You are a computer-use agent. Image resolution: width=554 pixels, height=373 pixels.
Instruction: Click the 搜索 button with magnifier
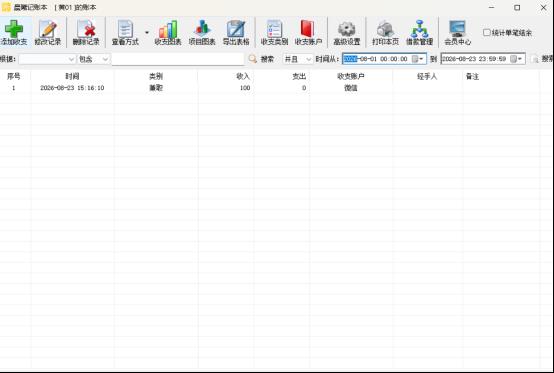(261, 59)
